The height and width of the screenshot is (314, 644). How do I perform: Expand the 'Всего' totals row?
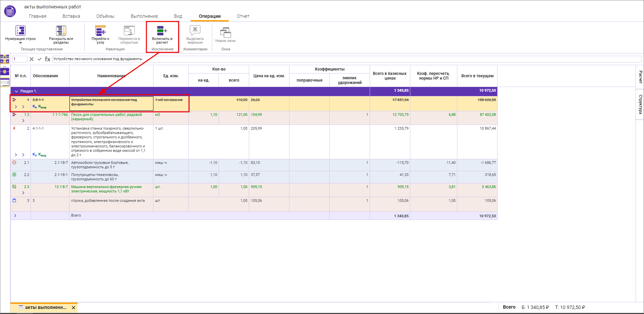(x=15, y=216)
